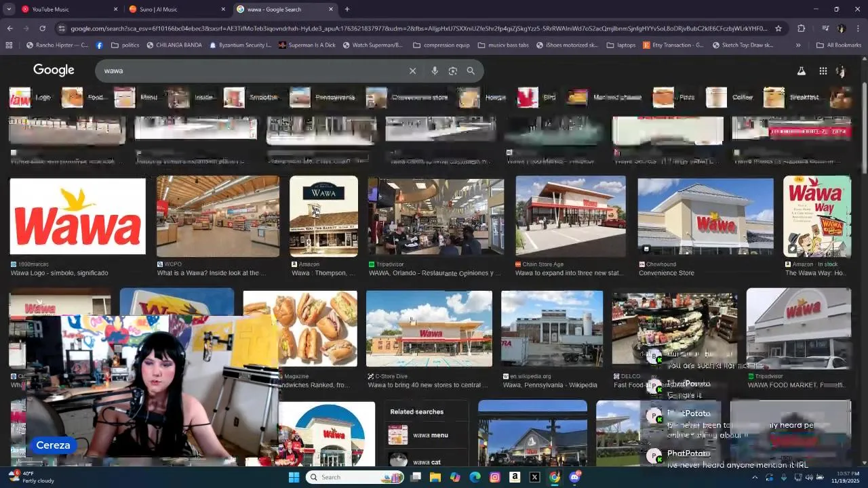Open the Chrome extensions puzzle icon

(x=802, y=28)
